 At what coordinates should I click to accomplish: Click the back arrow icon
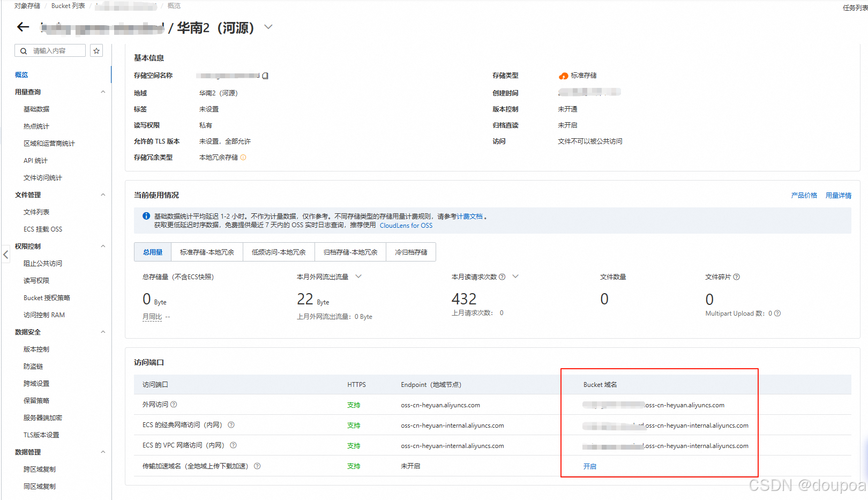[23, 27]
